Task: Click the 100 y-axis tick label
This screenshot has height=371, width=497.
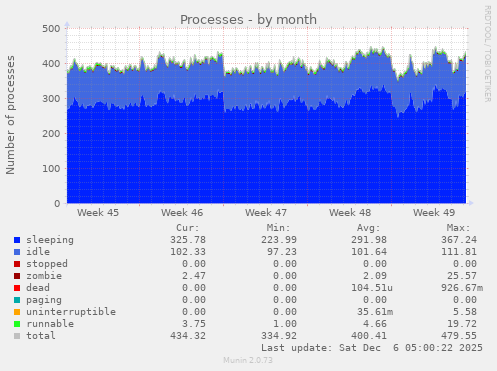Action: (x=51, y=169)
